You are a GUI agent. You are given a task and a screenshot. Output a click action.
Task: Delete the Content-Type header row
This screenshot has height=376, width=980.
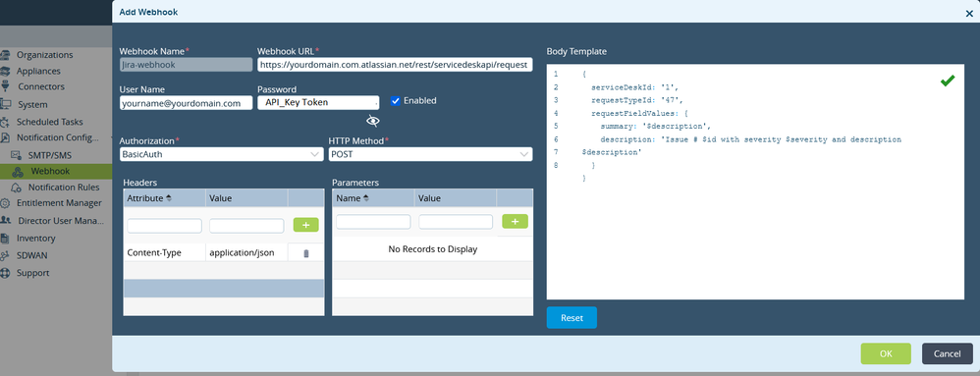pos(305,253)
